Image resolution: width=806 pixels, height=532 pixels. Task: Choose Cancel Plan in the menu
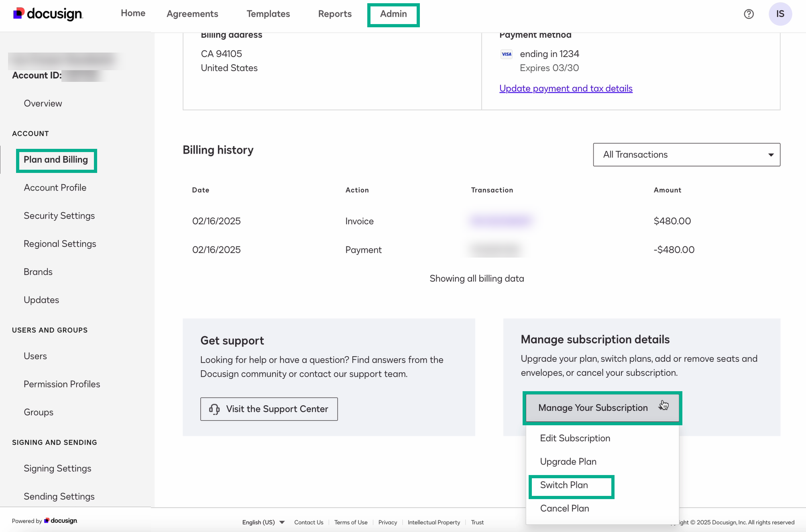pos(564,508)
